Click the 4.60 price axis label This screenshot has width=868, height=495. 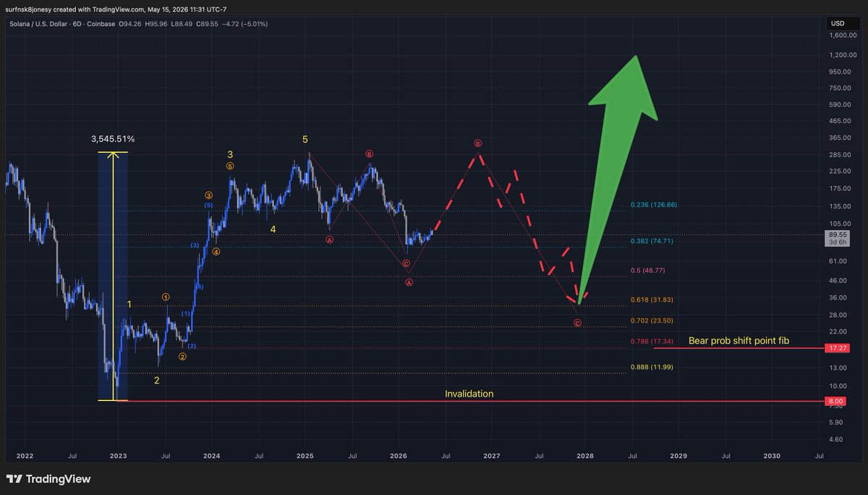836,439
